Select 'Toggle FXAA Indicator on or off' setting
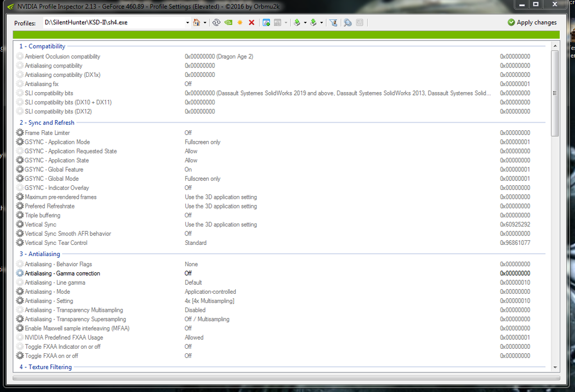The height and width of the screenshot is (392, 575). pyautogui.click(x=63, y=347)
